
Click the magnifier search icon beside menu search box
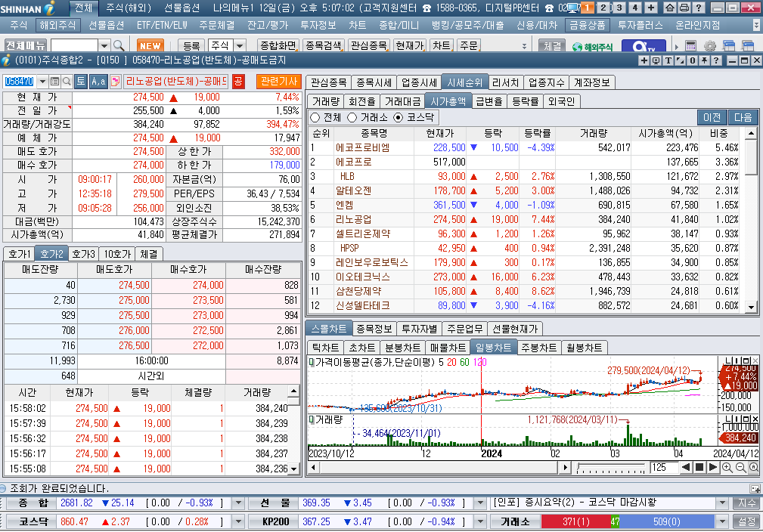pyautogui.click(x=119, y=45)
